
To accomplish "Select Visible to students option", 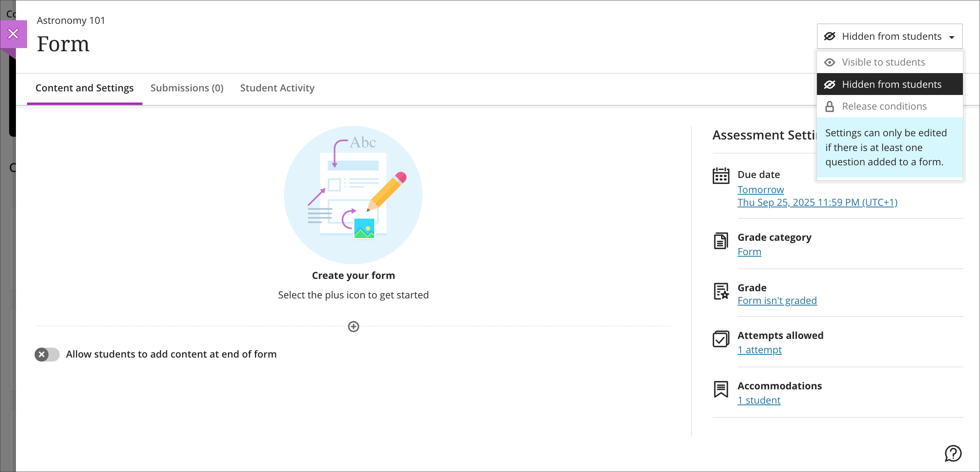I will click(883, 62).
